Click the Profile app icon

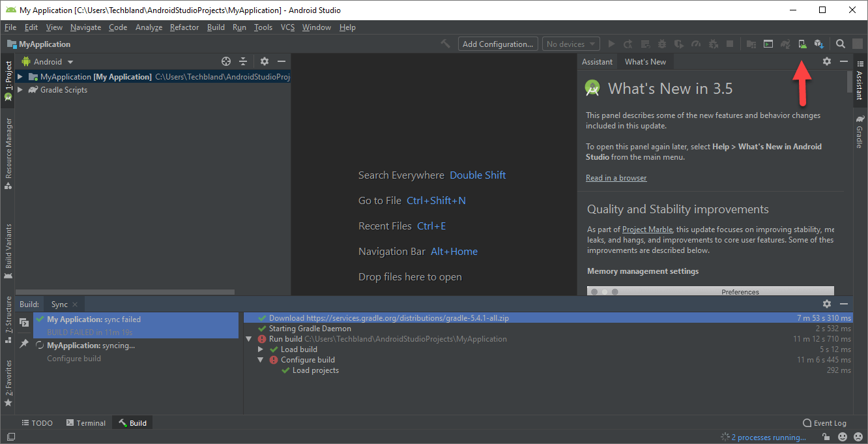tap(696, 44)
